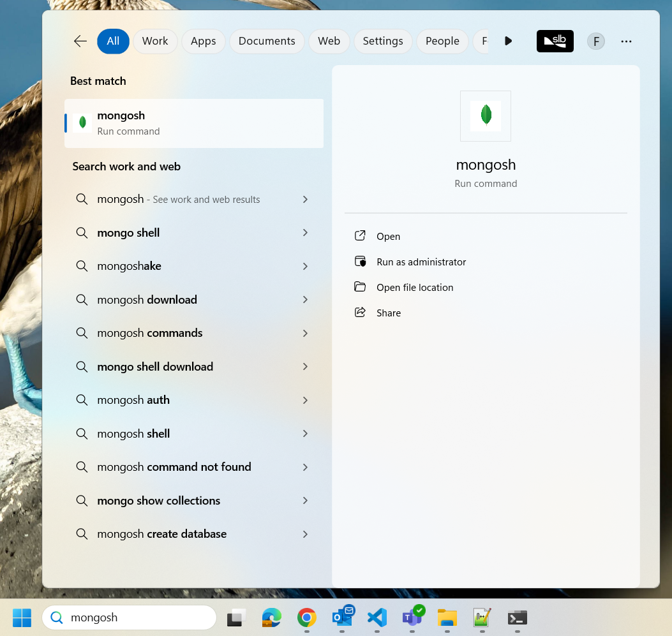This screenshot has height=636, width=672.
Task: Go back with the left arrow
Action: [x=80, y=41]
